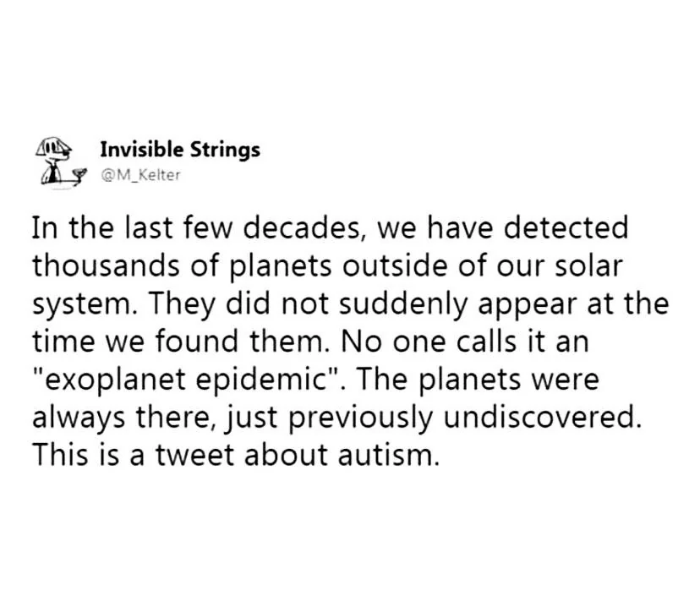
Task: Click the @M_Kelter handle
Action: pos(140,175)
